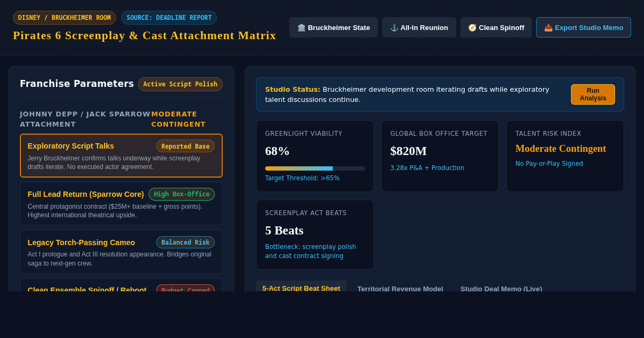Click the High Box-Office tag
Viewport: 644px width, 338px height.
click(x=182, y=194)
